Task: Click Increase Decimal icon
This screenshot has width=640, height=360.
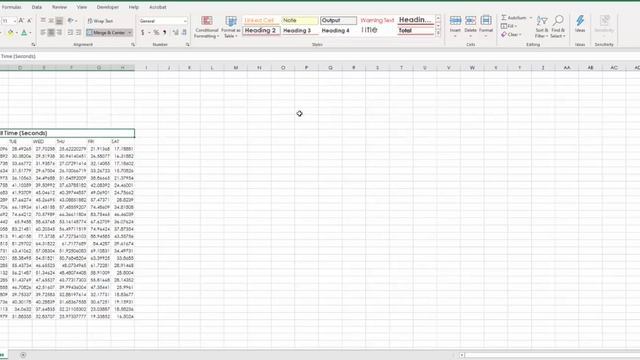Action: pyautogui.click(x=176, y=32)
